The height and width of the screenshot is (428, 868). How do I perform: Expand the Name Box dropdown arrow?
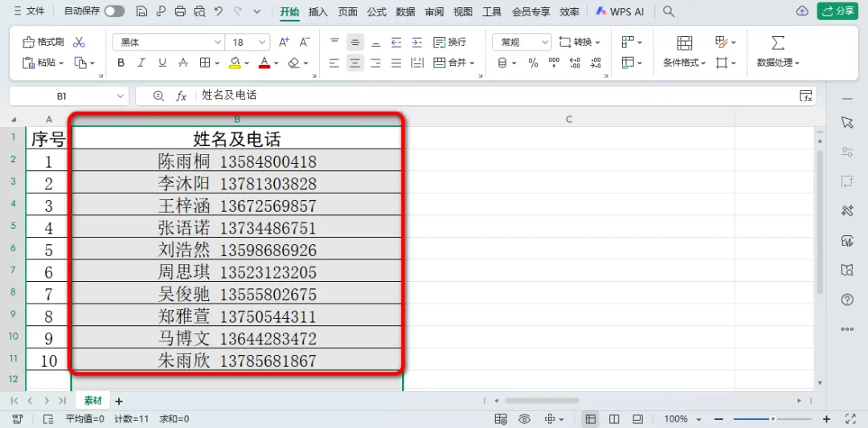click(121, 96)
